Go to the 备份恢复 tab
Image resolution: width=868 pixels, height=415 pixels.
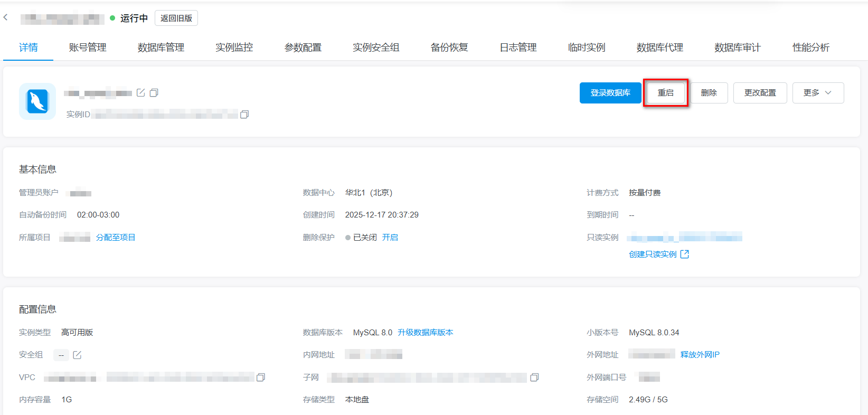449,48
